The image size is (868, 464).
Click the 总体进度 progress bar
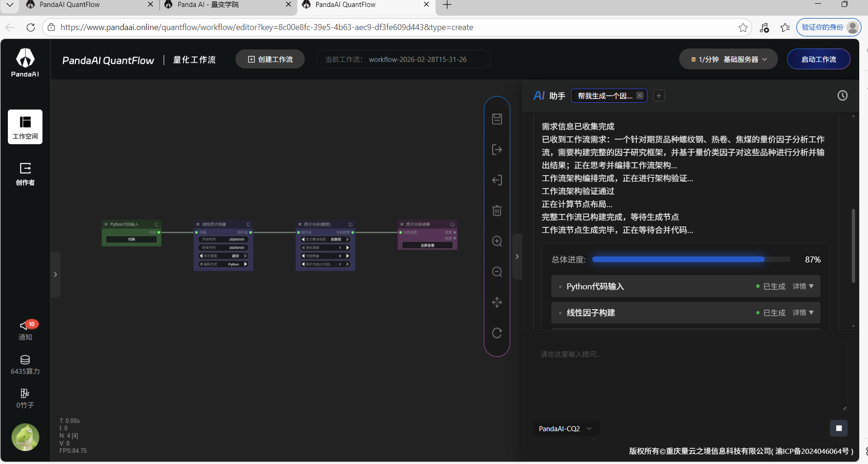click(x=691, y=259)
